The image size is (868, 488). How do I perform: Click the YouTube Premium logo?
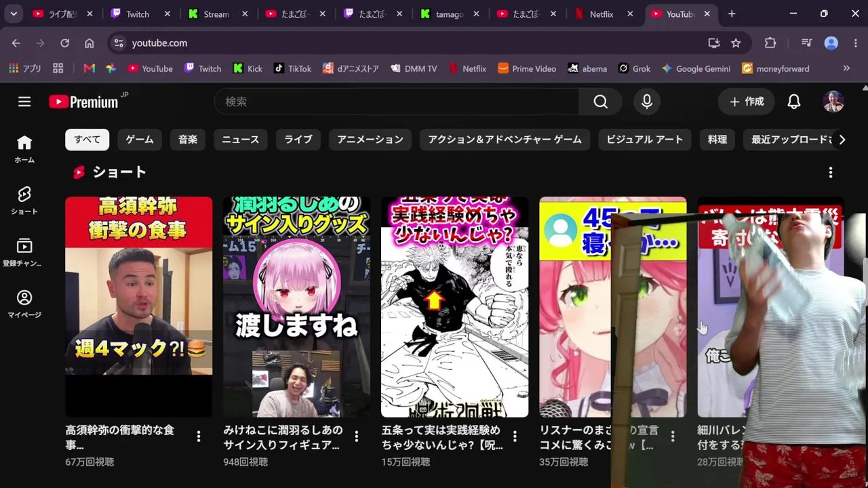point(83,102)
